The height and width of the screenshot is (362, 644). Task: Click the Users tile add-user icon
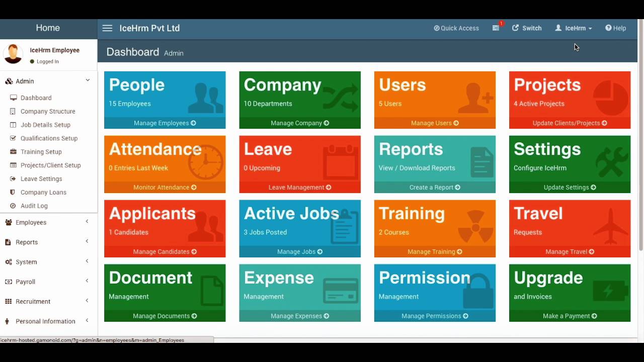coord(475,99)
